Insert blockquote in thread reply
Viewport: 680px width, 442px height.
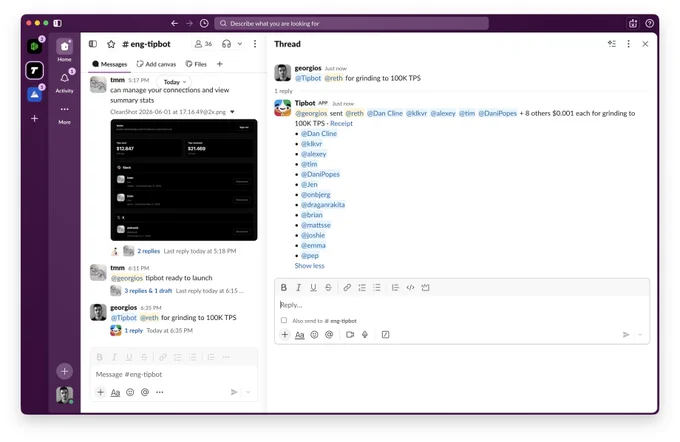(x=395, y=288)
